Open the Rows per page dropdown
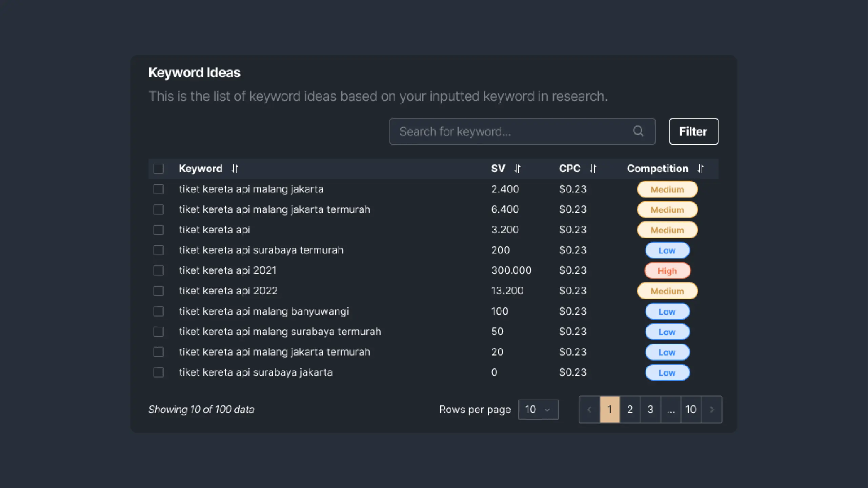868x488 pixels. (x=538, y=409)
